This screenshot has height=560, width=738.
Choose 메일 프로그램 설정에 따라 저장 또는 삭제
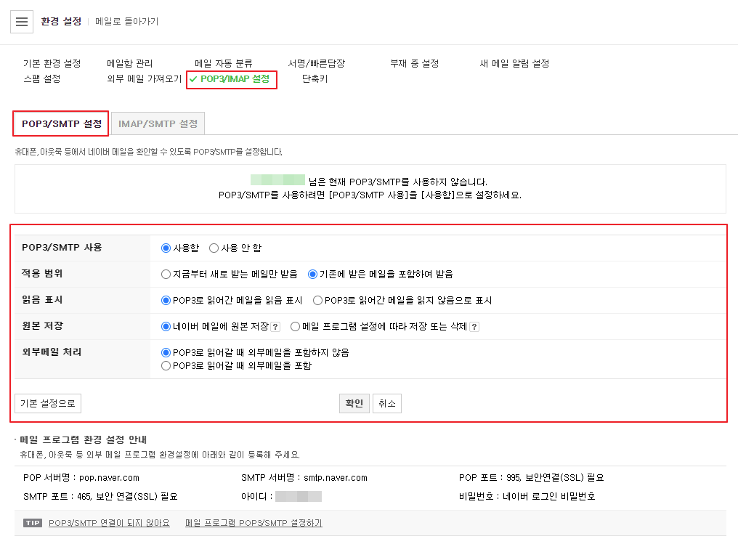(x=295, y=325)
